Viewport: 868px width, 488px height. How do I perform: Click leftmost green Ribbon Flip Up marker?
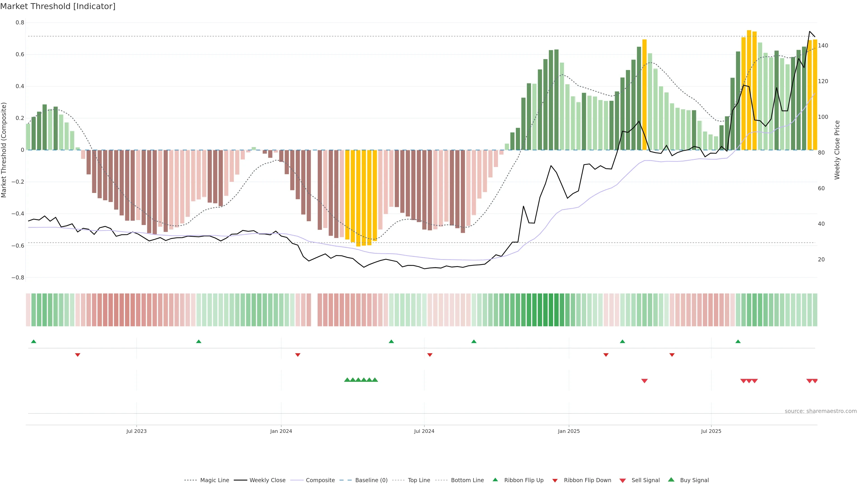point(34,342)
